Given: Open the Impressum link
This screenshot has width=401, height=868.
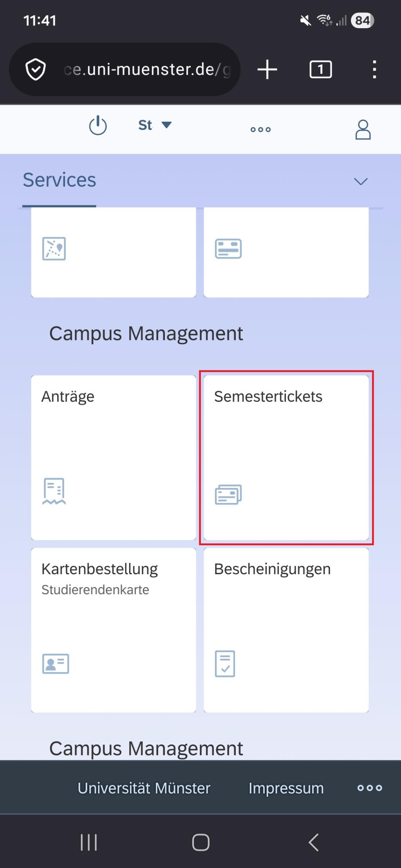Looking at the screenshot, I should click(286, 788).
